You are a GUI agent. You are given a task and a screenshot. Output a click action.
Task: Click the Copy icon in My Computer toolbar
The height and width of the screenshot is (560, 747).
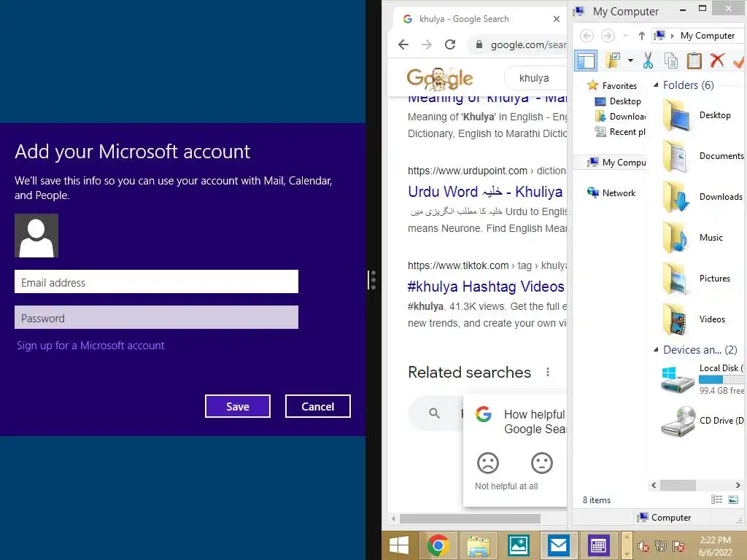pos(671,61)
